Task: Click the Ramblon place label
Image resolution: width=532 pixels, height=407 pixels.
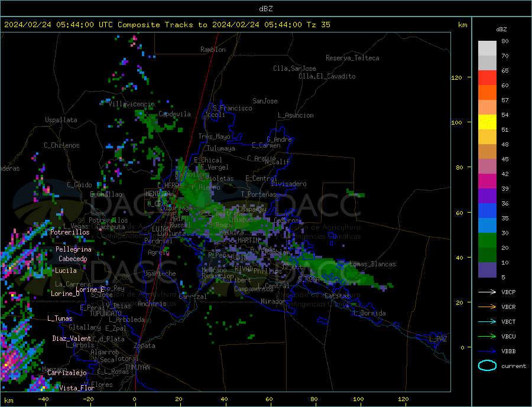Action: 213,50
